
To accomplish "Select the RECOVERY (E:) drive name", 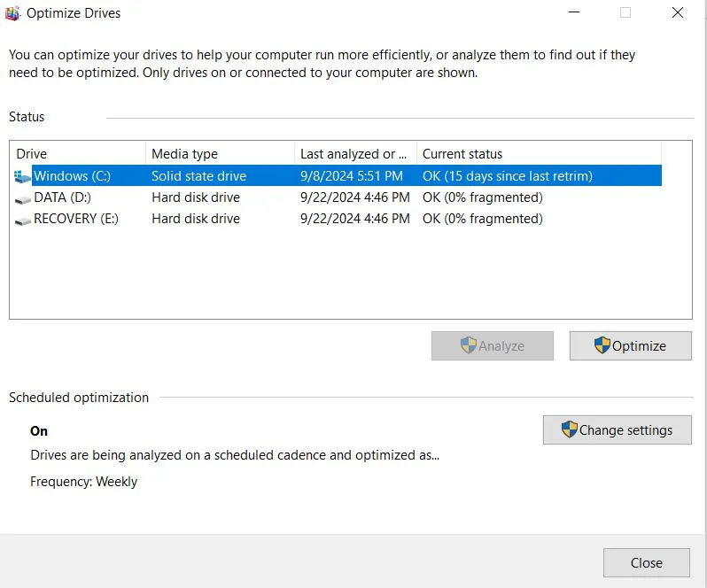I will pos(76,219).
